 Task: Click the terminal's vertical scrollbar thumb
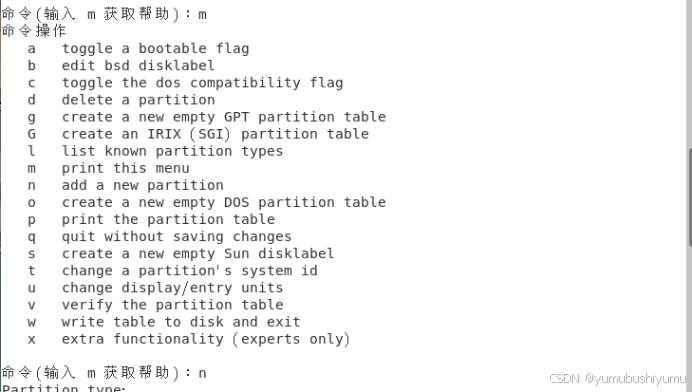(x=690, y=198)
